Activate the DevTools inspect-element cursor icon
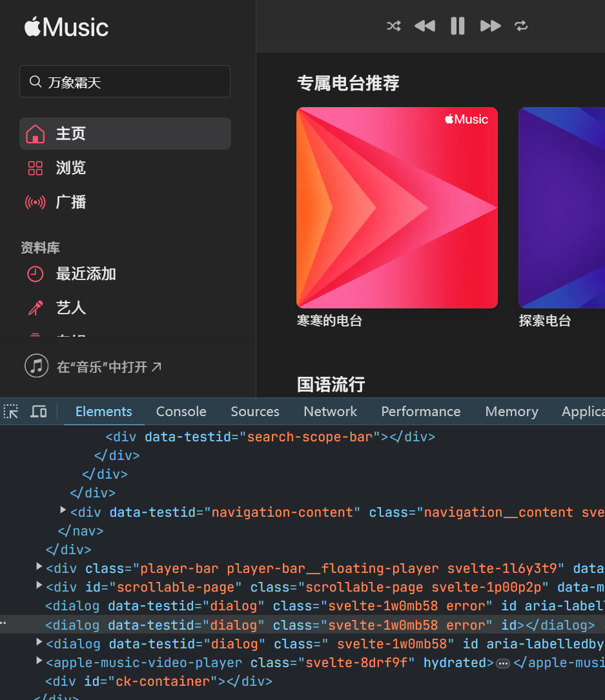 point(11,411)
